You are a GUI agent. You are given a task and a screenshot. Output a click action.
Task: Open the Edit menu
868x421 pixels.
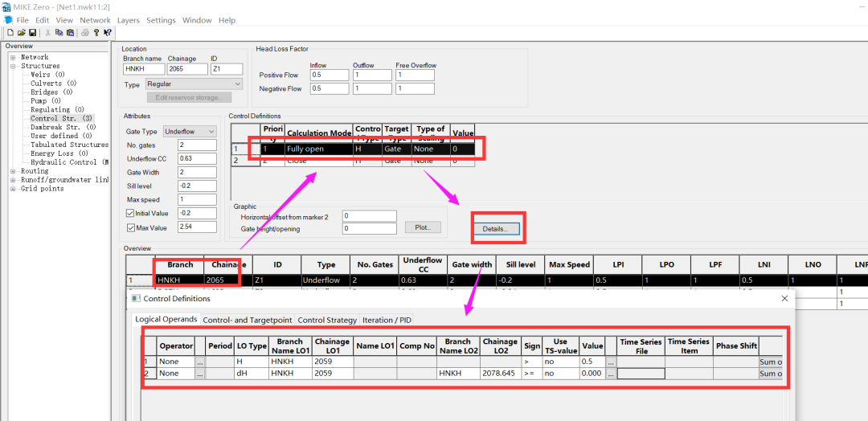tap(42, 20)
